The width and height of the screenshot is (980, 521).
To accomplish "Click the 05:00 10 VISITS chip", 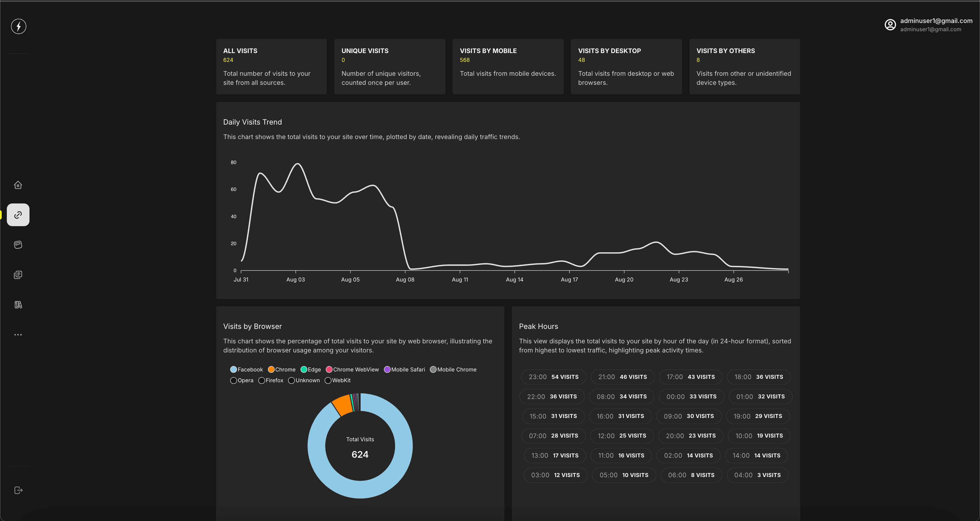I will pyautogui.click(x=624, y=475).
